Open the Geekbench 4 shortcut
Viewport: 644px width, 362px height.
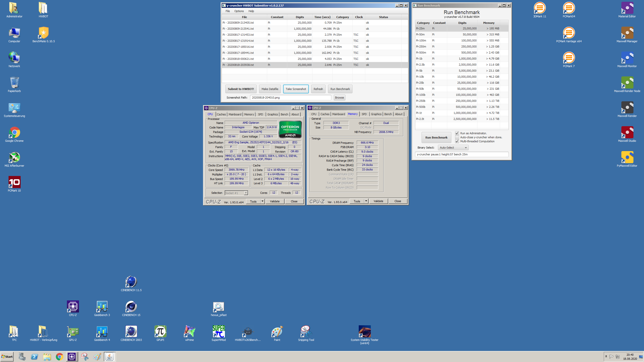[x=102, y=333]
